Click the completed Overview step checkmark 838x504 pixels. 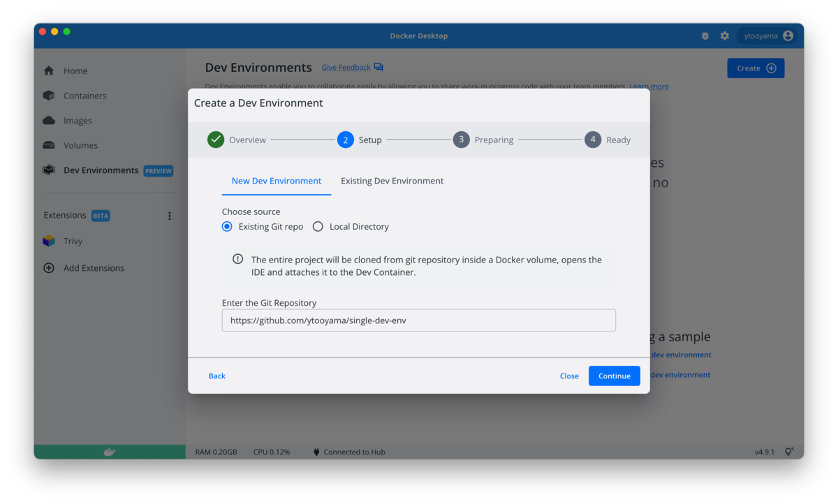(x=215, y=140)
